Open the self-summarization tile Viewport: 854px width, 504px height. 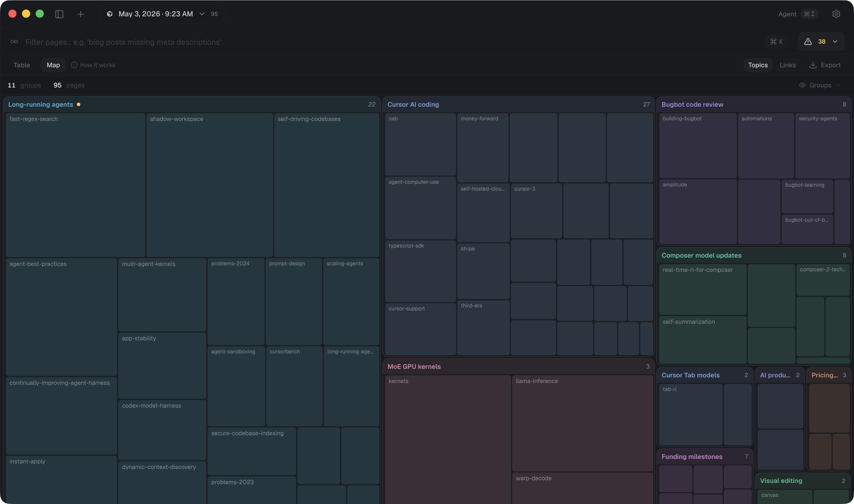702,340
